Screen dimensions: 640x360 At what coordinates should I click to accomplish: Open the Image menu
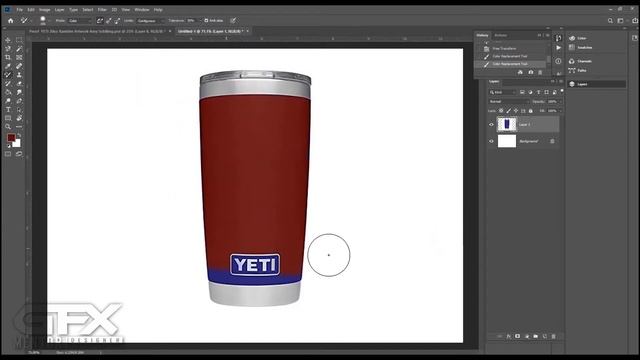(44, 9)
